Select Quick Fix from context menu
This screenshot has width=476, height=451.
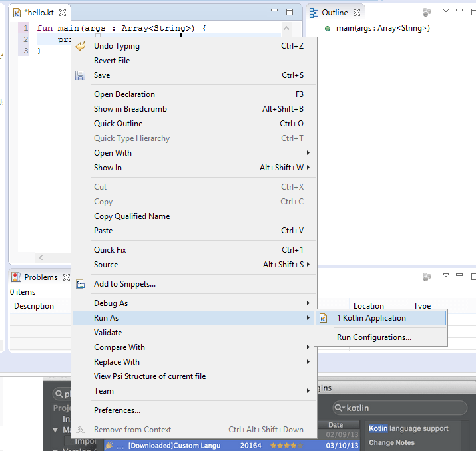pyautogui.click(x=110, y=250)
